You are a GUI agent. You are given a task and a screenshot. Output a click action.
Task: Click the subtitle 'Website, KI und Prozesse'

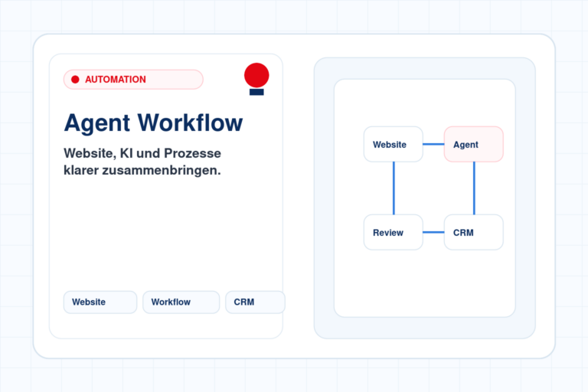(142, 153)
